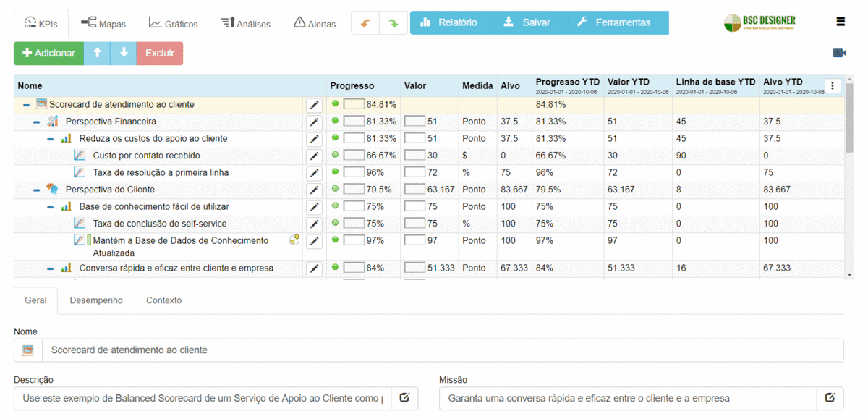Click the pencil icon for Custo por contato recebido
This screenshot has width=868, height=419.
(x=314, y=155)
